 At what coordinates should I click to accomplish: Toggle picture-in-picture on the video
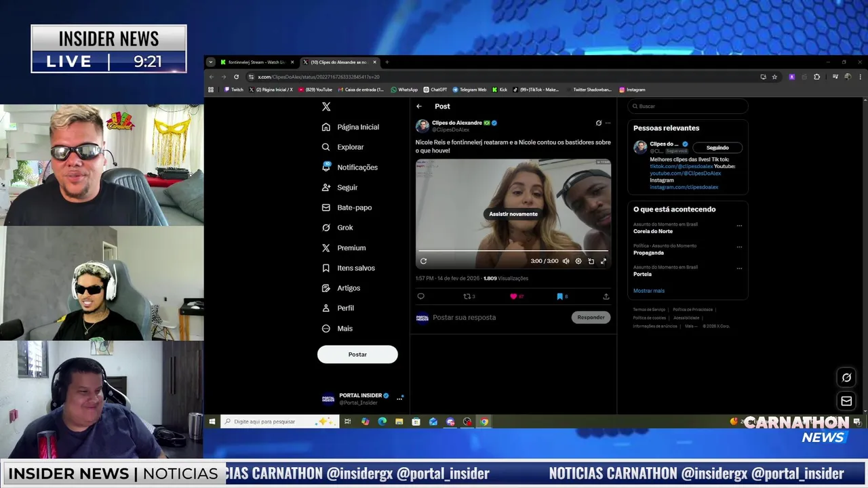tap(591, 261)
